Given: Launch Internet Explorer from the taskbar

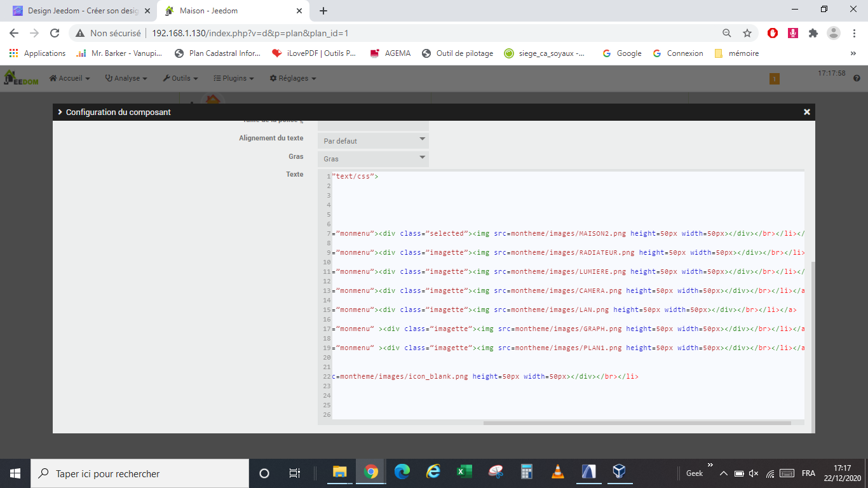Looking at the screenshot, I should coord(433,472).
